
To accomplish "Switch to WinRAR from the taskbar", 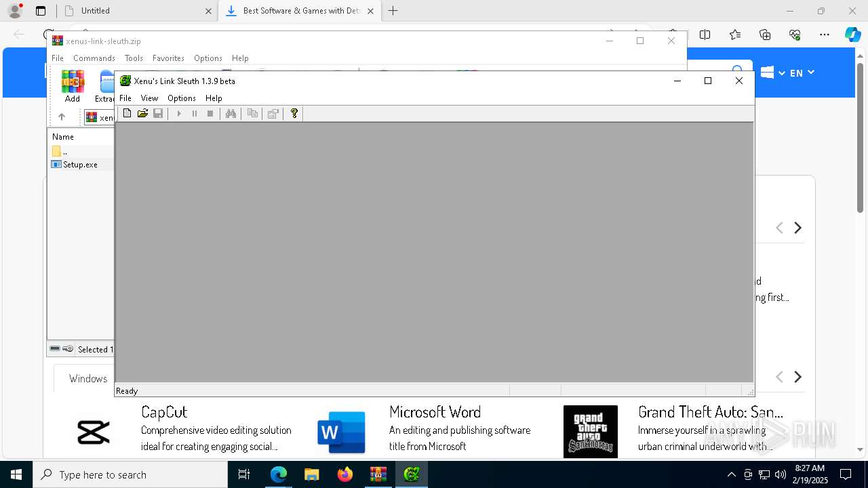I will coord(378,474).
